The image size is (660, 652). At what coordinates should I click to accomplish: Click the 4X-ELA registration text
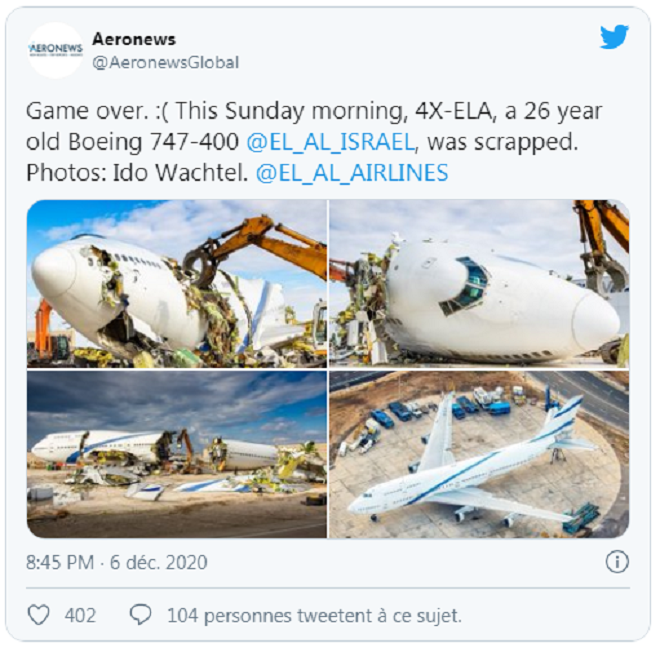pos(453,111)
